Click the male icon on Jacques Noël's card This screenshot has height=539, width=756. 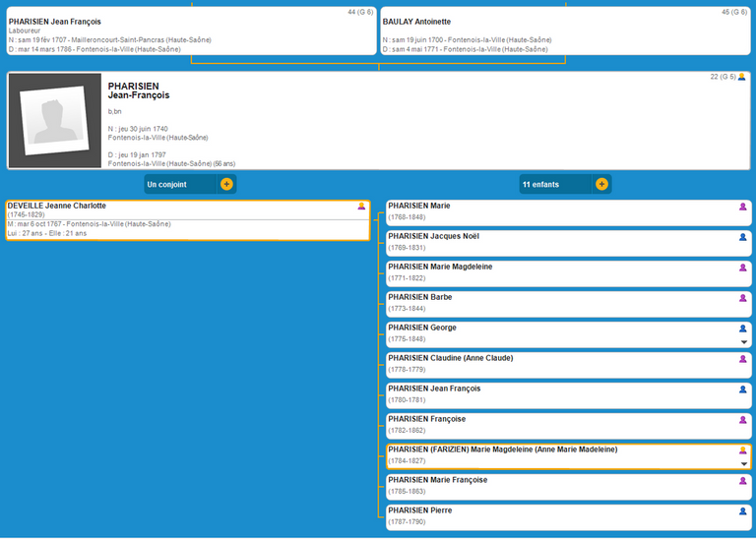tap(743, 237)
